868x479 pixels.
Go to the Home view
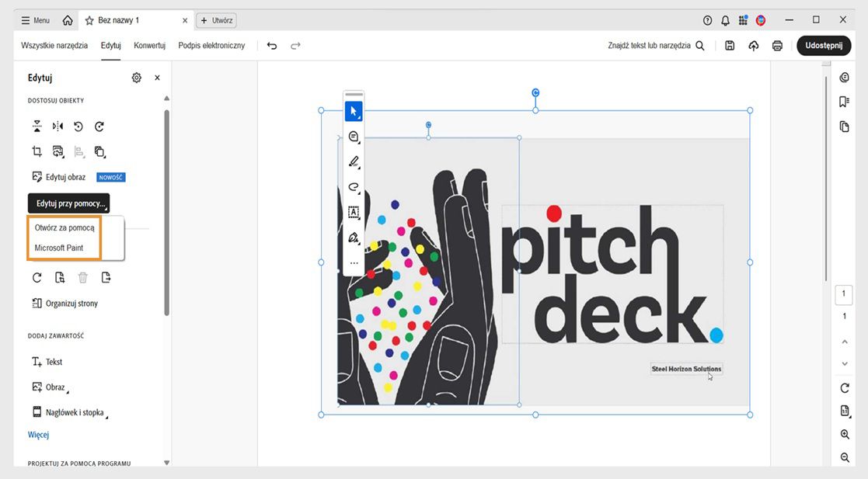tap(68, 20)
